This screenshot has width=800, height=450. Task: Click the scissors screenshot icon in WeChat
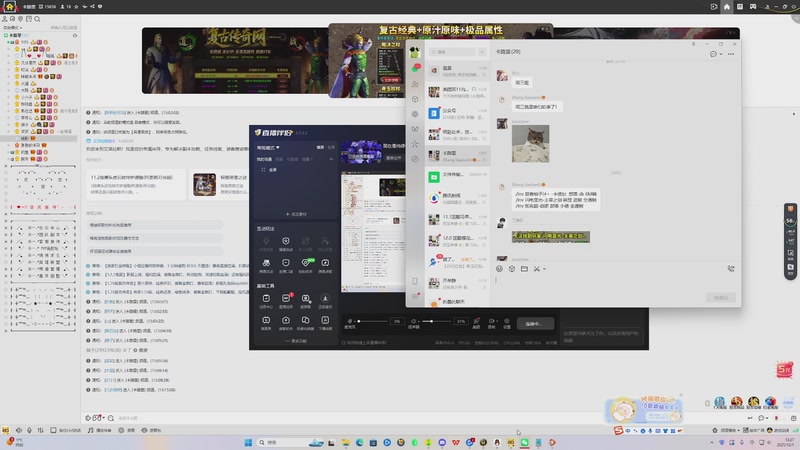click(536, 269)
